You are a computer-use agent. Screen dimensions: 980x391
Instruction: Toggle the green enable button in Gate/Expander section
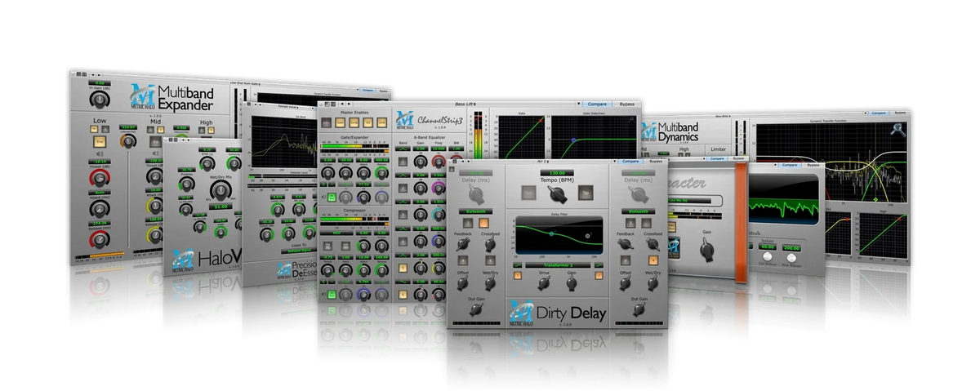coord(332,197)
